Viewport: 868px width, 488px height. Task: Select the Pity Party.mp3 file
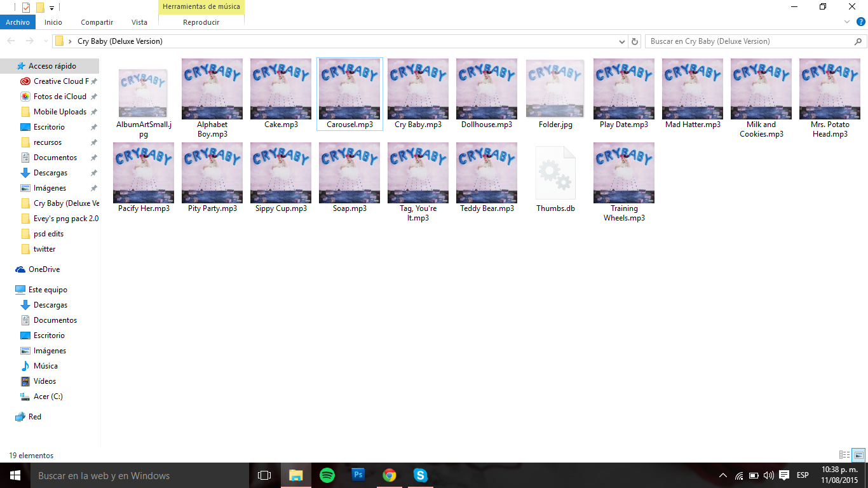pyautogui.click(x=212, y=178)
